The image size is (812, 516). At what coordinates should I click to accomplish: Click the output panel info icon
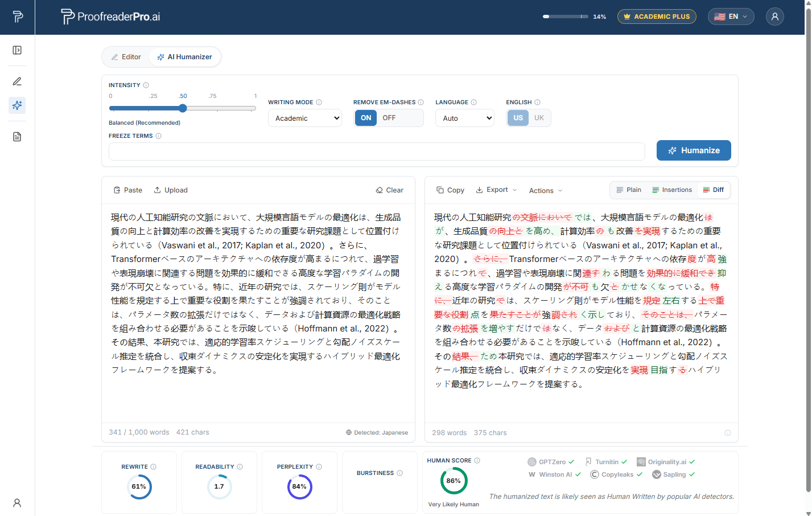pyautogui.click(x=727, y=433)
